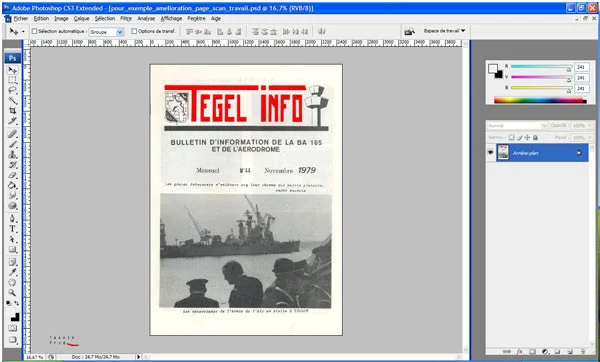Open the Sélection menu

[105, 18]
